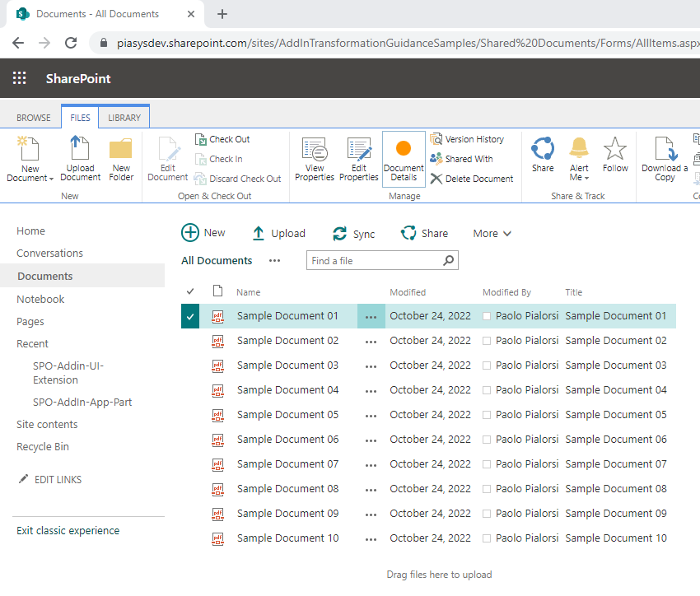Follow this document library
The image size is (700, 596).
(x=615, y=158)
